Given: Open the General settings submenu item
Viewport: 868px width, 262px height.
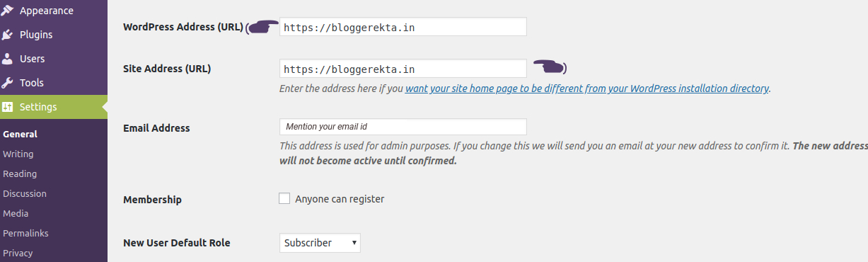Looking at the screenshot, I should 20,134.
